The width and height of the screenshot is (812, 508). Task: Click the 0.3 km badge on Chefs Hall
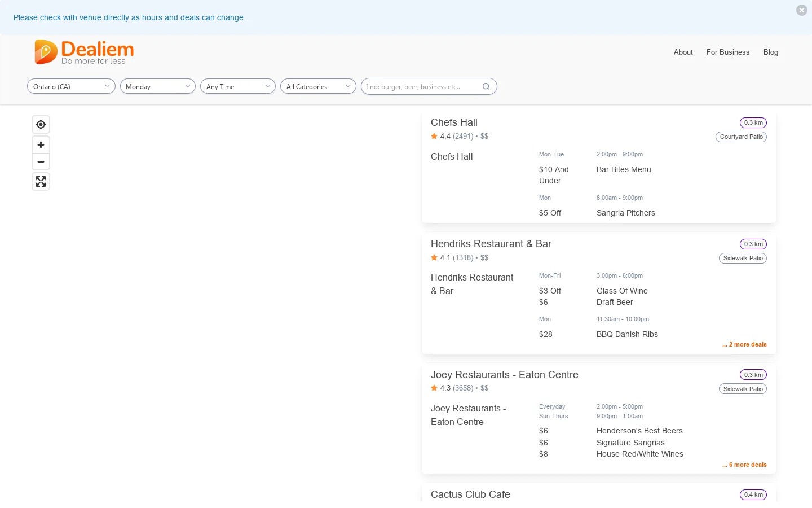click(x=753, y=122)
